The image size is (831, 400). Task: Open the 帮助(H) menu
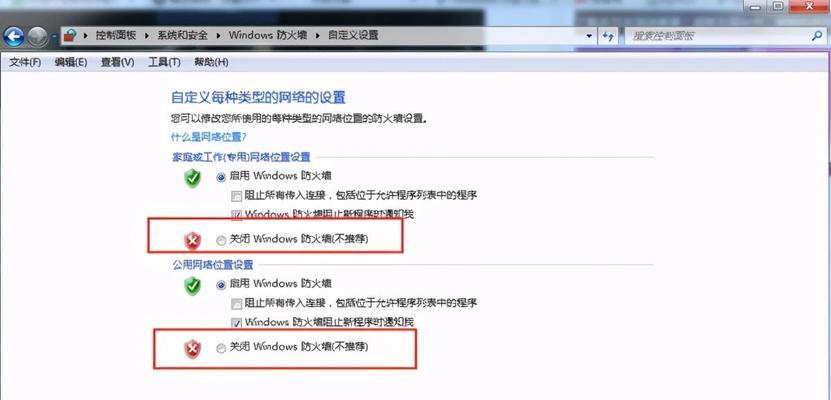click(211, 62)
